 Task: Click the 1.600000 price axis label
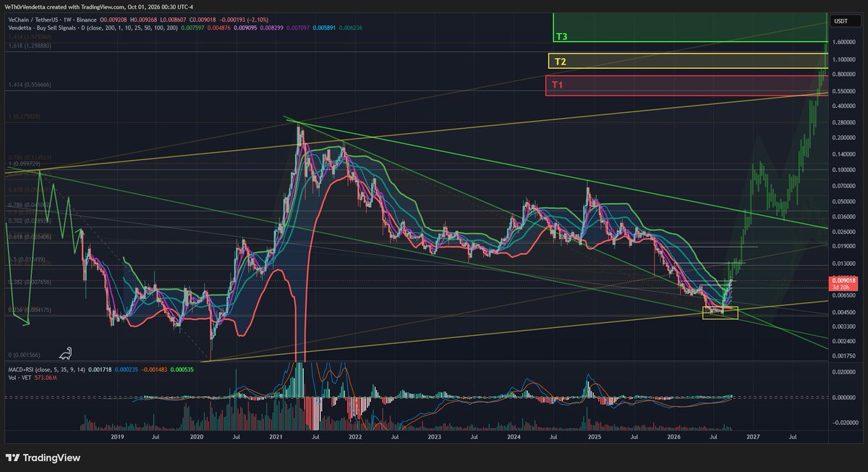(846, 42)
